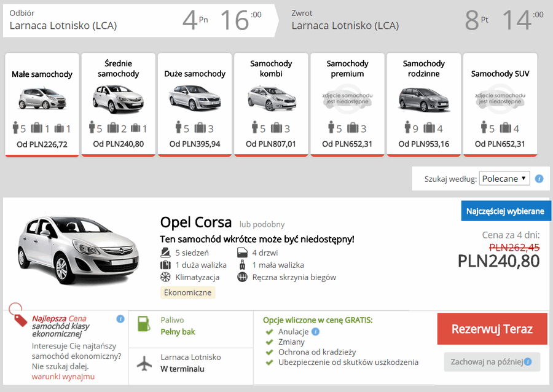Open the Szukaj według sort dropdown
553x392 pixels.
(504, 178)
